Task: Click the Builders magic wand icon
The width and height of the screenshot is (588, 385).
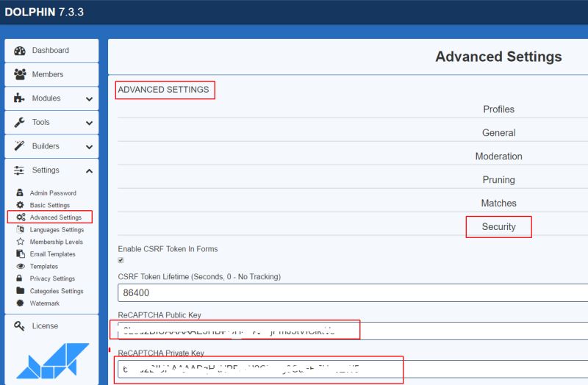Action: (20, 146)
